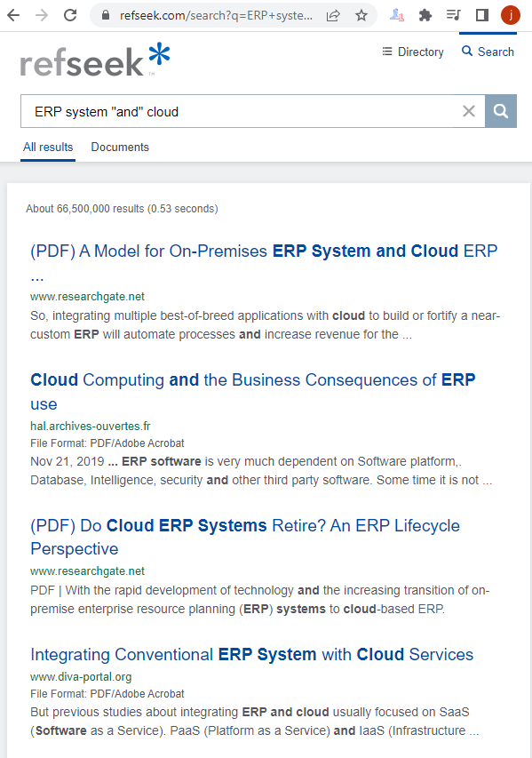Open the extensions puzzle icon
Viewport: 532px width, 758px height.
[425, 15]
